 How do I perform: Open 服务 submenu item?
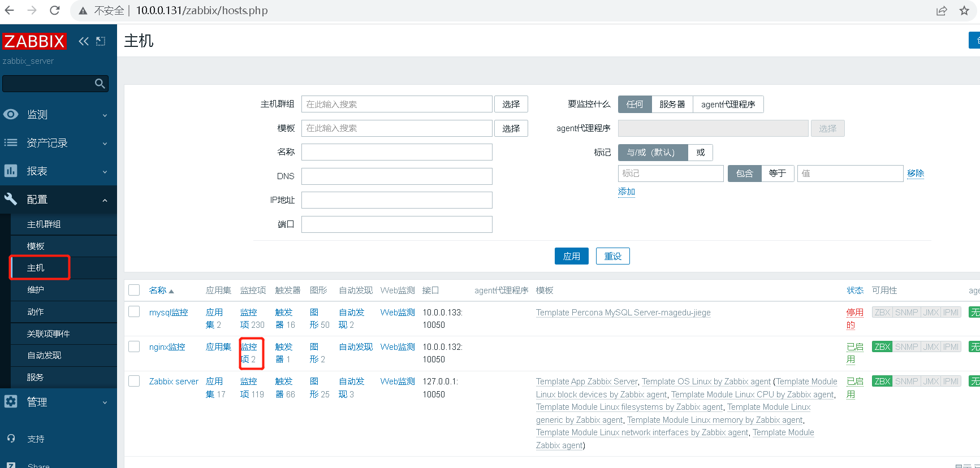tap(63, 378)
